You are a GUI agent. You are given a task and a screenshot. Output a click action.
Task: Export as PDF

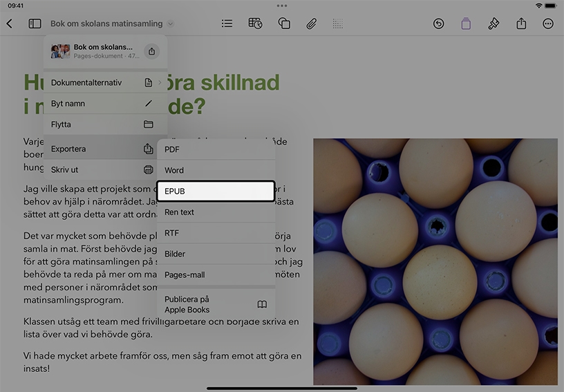click(216, 149)
